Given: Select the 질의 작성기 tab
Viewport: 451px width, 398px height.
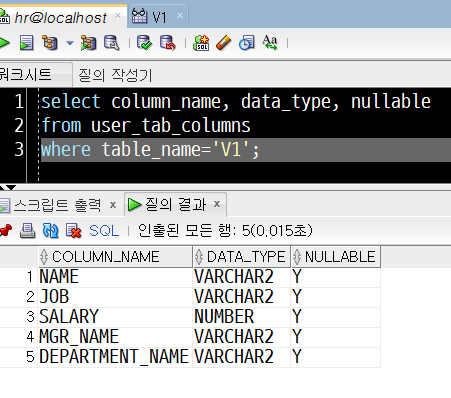Looking at the screenshot, I should pos(115,75).
